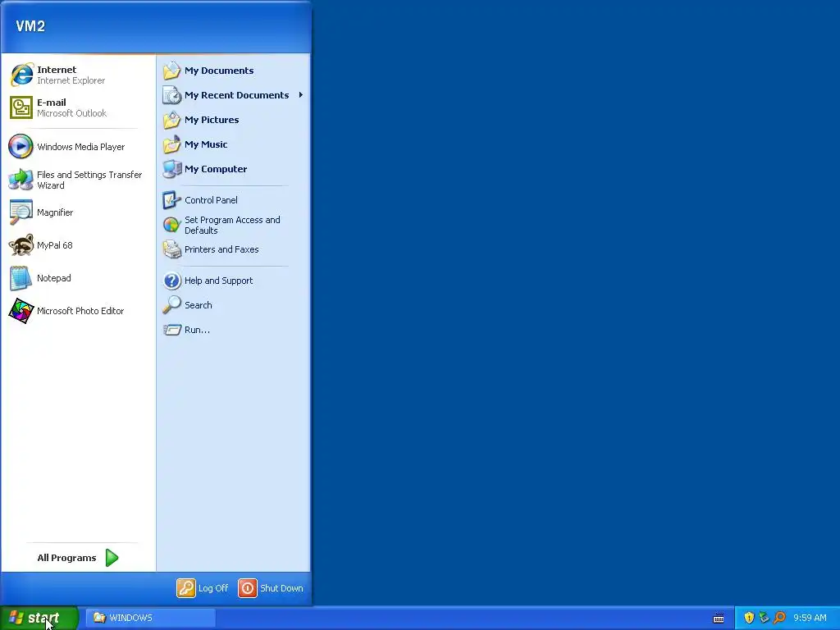Viewport: 840px width, 630px height.
Task: Select My Pictures menu label
Action: click(212, 120)
